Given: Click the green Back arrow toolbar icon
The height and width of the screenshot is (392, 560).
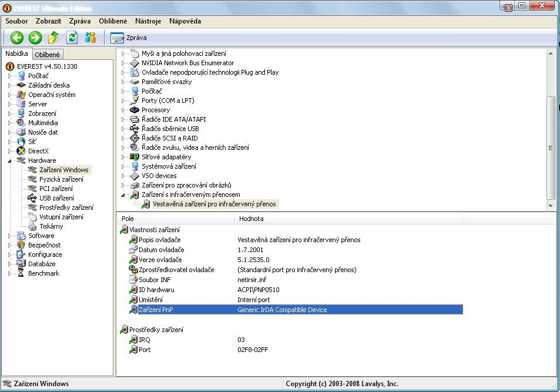Looking at the screenshot, I should click(16, 38).
